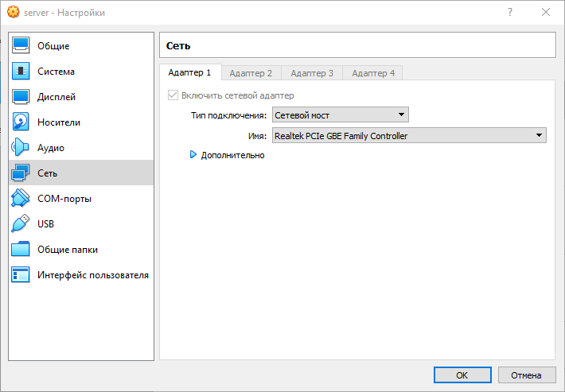Click the question mark help button
This screenshot has width=565, height=392.
(x=510, y=12)
